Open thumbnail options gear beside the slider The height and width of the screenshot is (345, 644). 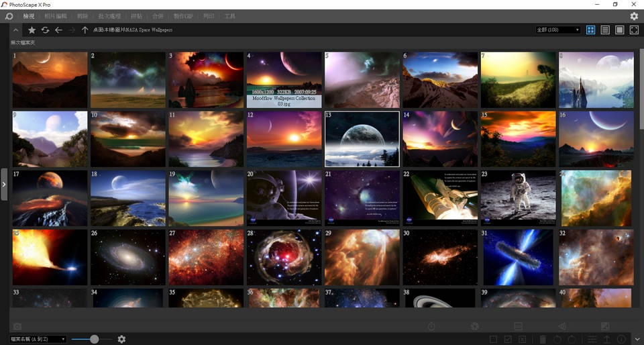pyautogui.click(x=121, y=340)
